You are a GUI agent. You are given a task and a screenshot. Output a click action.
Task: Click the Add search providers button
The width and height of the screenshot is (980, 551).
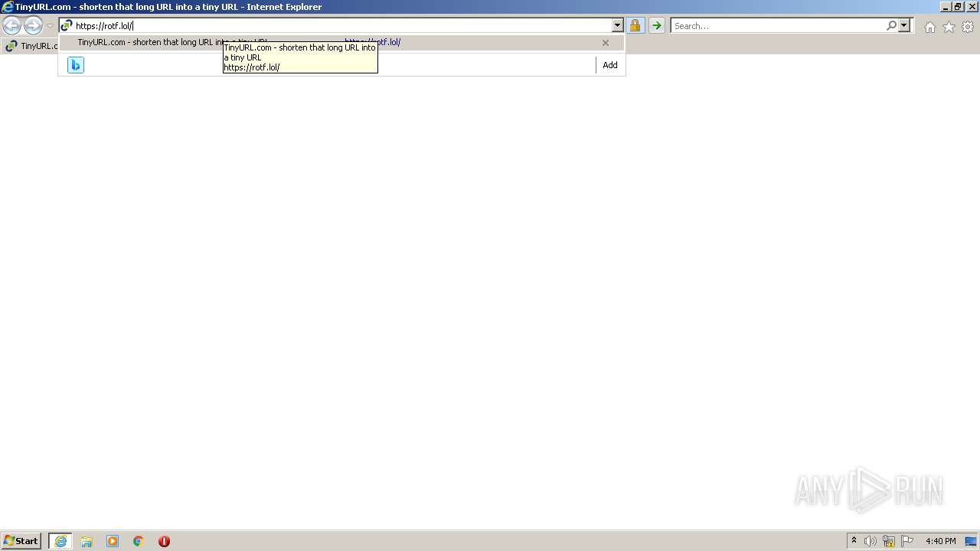point(610,65)
